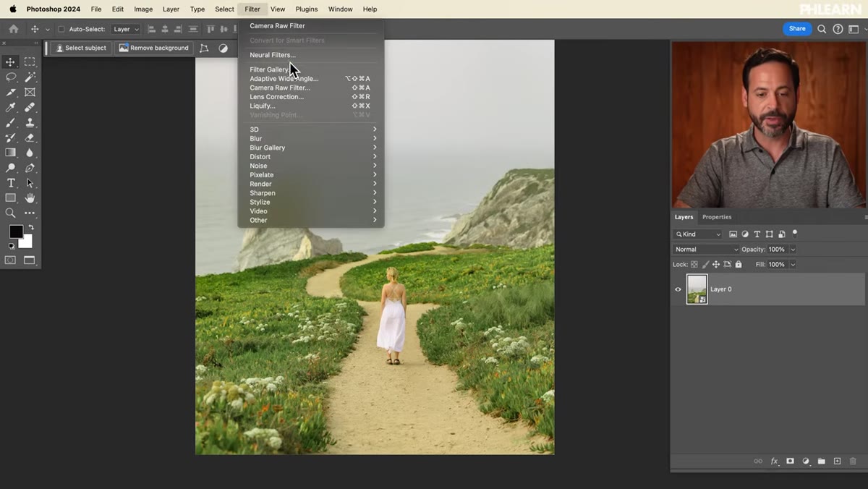
Task: Toggle lock image pixels brush icon
Action: tap(705, 265)
